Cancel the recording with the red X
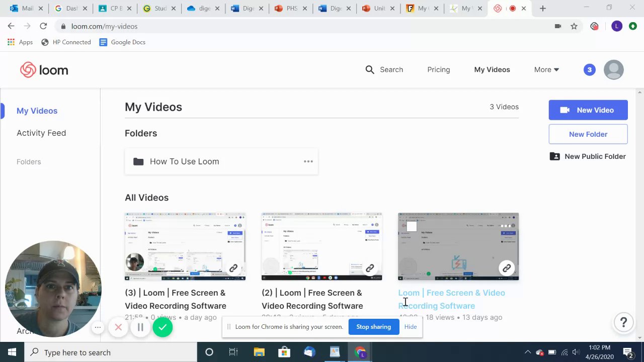Screen dimensions: 644x362 click(118, 327)
